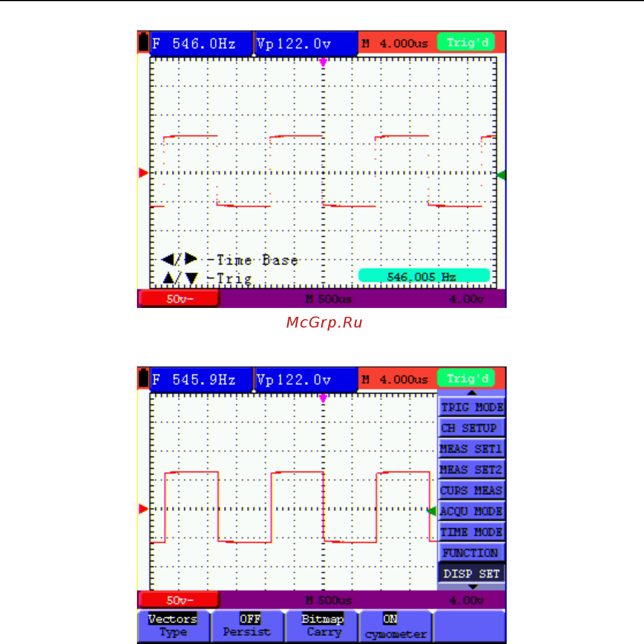
Task: Click 546.0Hz frequency readout in upper screen
Action: click(x=201, y=43)
